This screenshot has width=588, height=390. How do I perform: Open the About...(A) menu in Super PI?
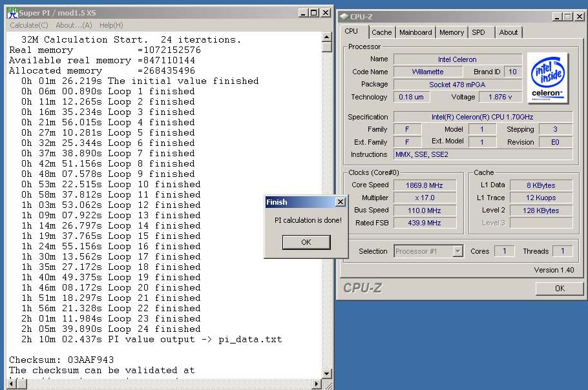click(x=74, y=25)
